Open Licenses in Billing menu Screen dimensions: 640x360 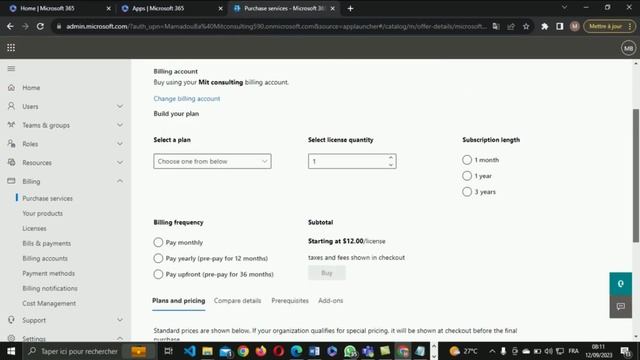(34, 229)
